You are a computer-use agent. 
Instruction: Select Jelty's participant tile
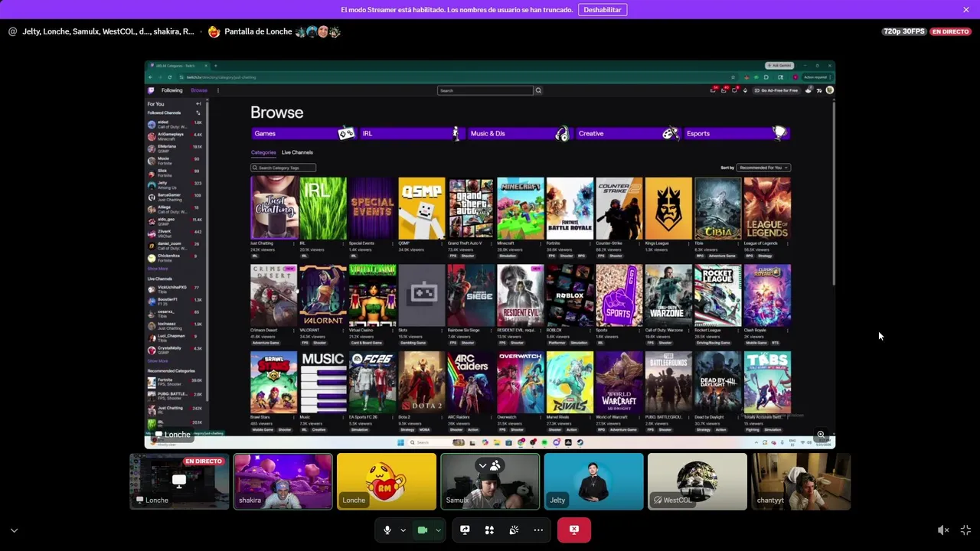(594, 481)
